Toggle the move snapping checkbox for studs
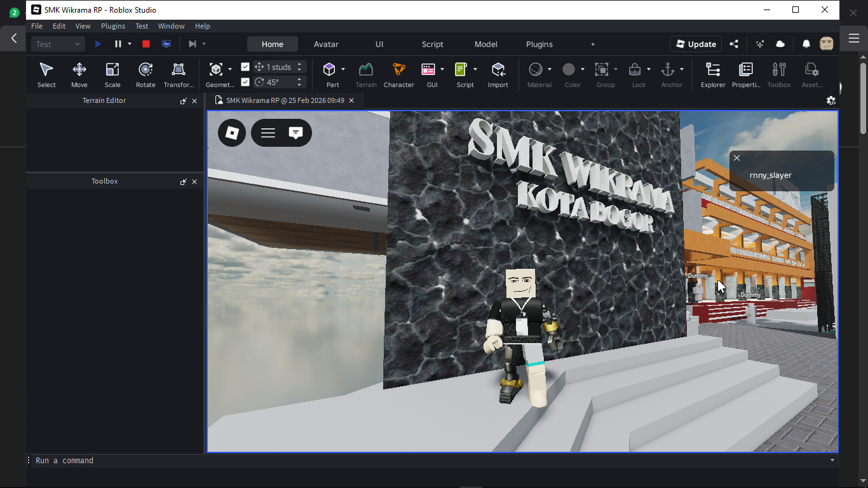 pos(245,67)
